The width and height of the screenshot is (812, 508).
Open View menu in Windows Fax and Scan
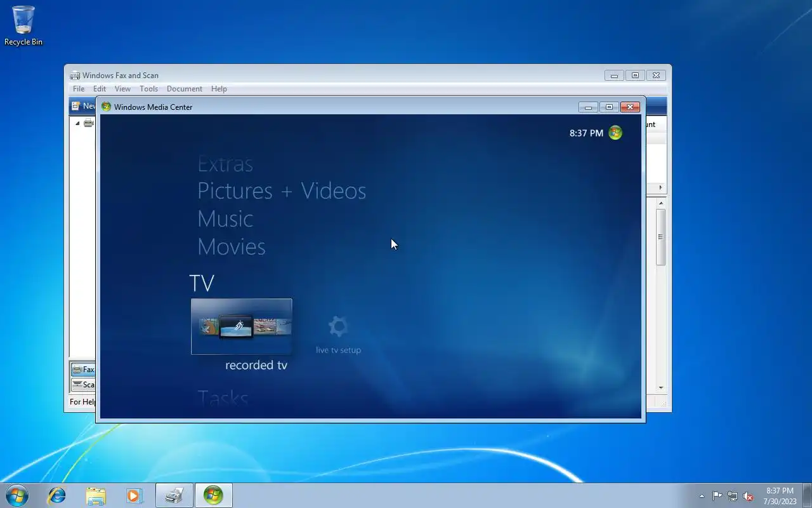point(122,89)
